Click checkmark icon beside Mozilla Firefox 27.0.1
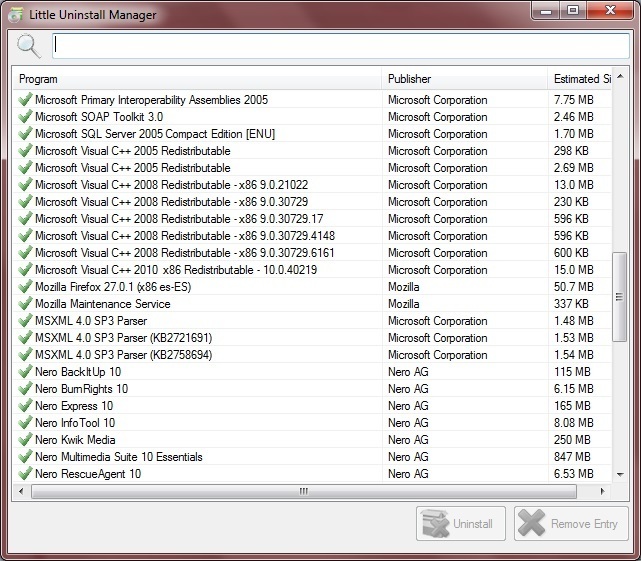The height and width of the screenshot is (561, 641). [25, 287]
